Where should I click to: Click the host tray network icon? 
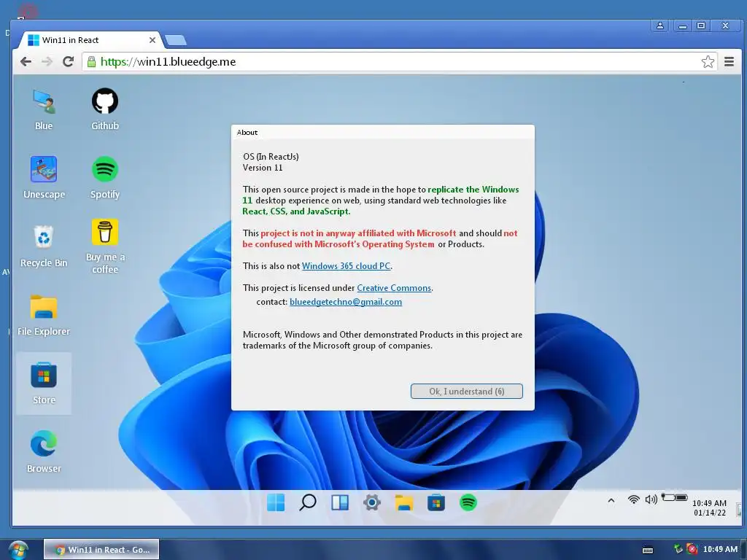(x=678, y=549)
